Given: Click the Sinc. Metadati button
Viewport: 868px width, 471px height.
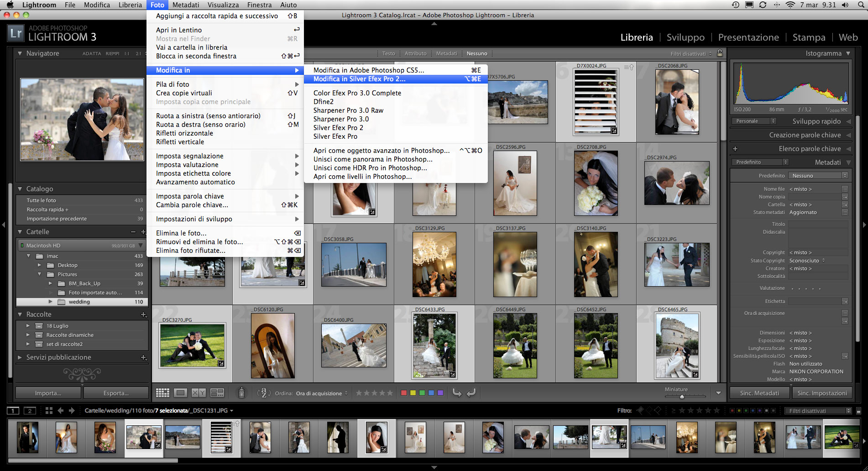Looking at the screenshot, I should [759, 393].
